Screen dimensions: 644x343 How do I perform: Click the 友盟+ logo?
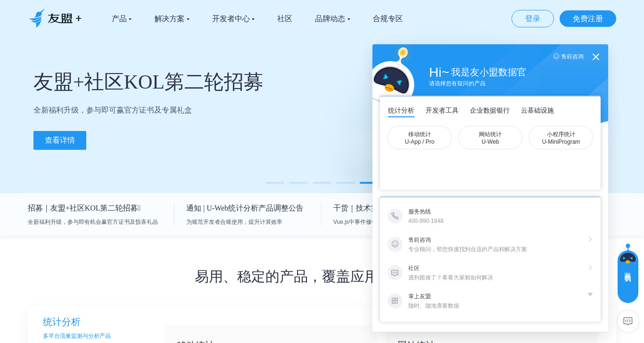tap(55, 18)
